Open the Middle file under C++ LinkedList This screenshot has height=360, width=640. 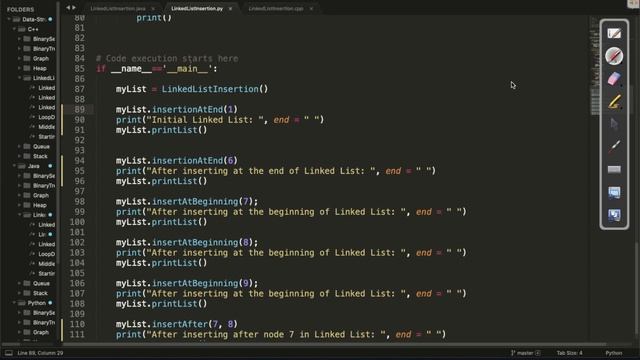(x=46, y=127)
